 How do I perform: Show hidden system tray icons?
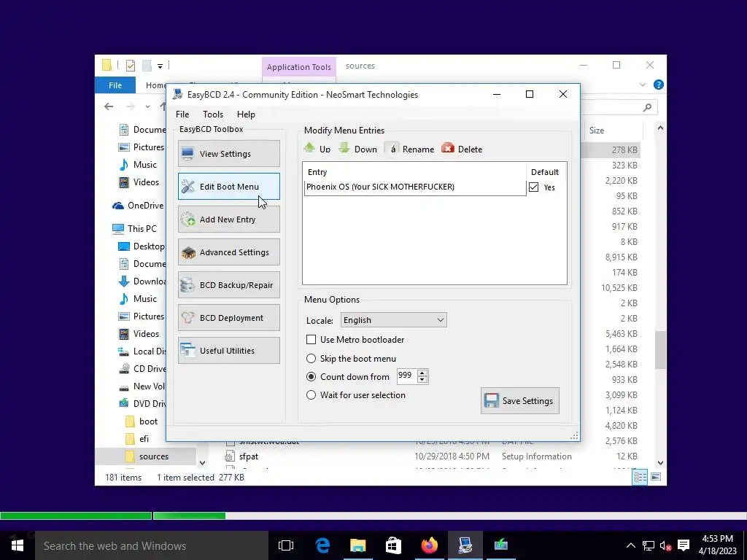point(630,545)
